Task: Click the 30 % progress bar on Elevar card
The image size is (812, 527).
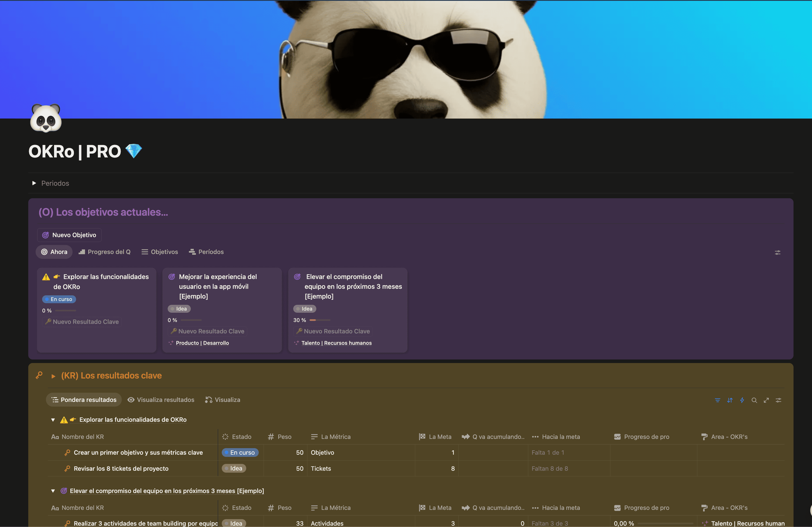Action: [320, 320]
